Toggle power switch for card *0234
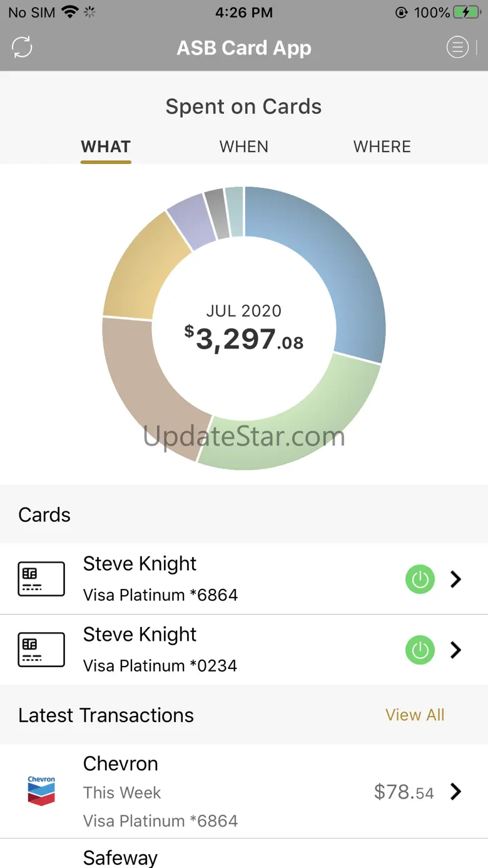 pos(420,650)
